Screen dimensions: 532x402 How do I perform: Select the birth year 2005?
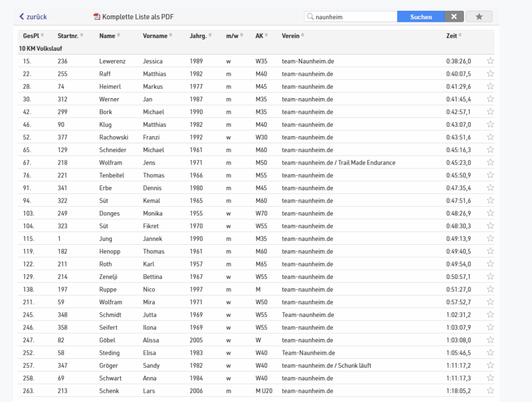[x=196, y=340]
